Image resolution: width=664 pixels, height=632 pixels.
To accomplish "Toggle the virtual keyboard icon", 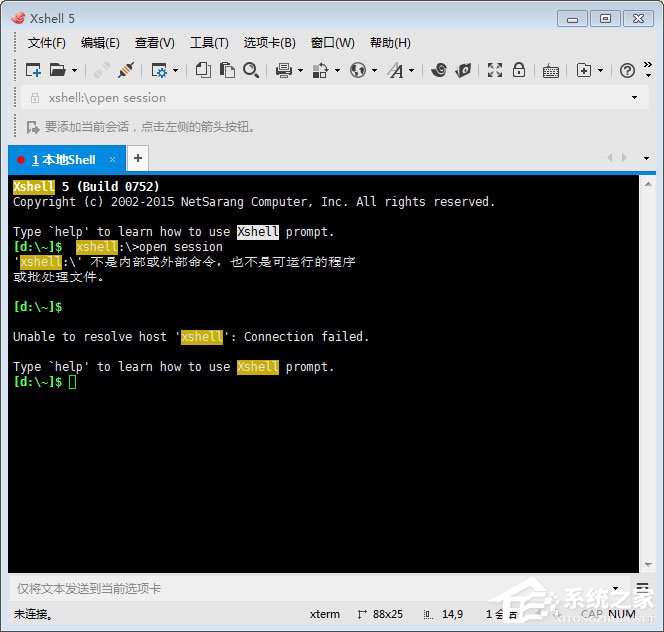I will 551,70.
